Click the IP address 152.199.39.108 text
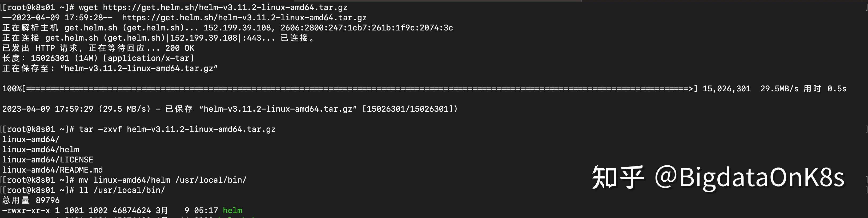The width and height of the screenshot is (868, 218). pos(237,28)
